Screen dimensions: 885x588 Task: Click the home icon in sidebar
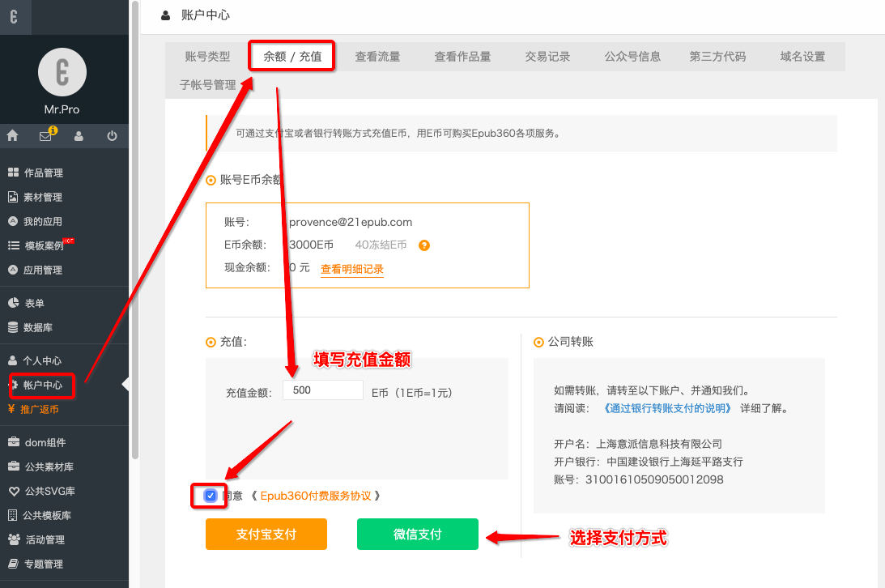click(13, 136)
